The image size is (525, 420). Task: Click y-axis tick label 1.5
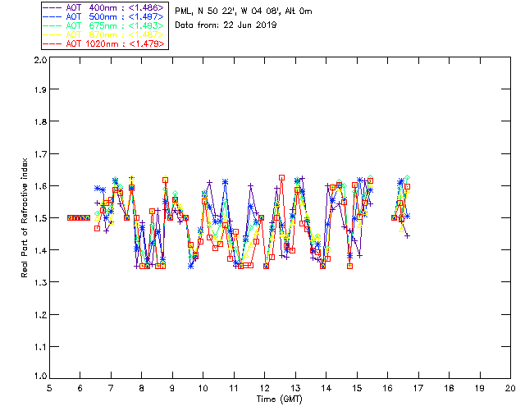(x=40, y=218)
